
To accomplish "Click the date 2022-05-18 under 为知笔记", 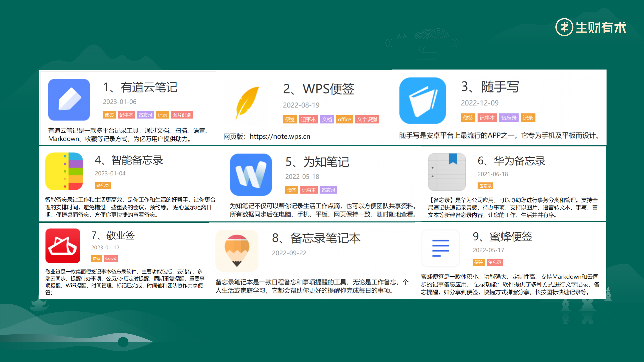I will point(302,177).
